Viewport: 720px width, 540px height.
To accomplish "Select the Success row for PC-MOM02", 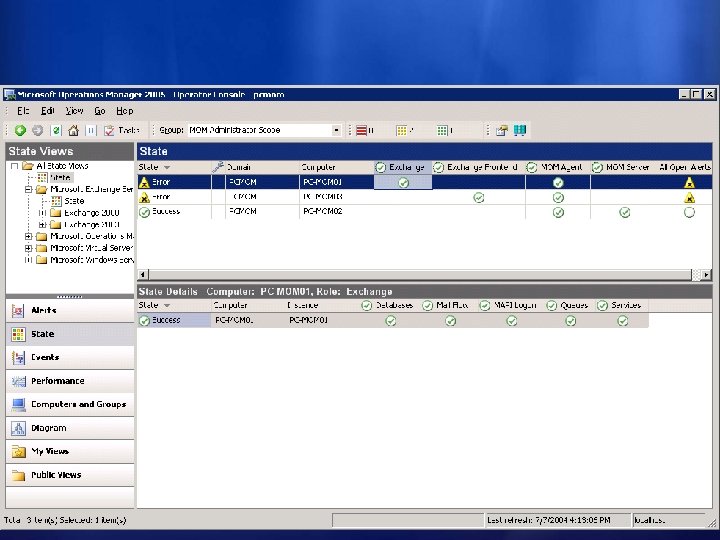I will click(x=424, y=212).
